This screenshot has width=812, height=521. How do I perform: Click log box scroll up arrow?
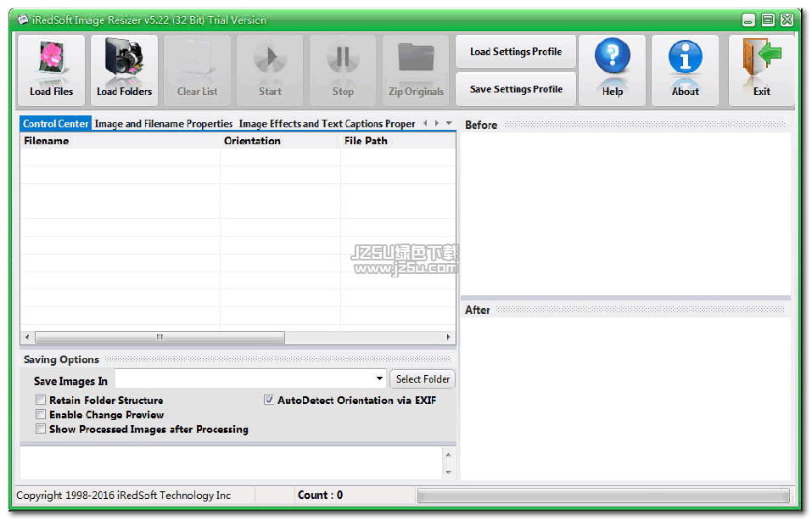(x=449, y=455)
